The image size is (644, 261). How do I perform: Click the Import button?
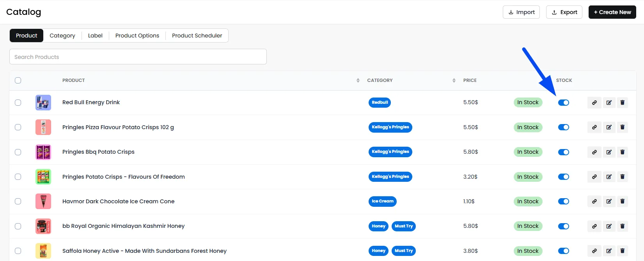click(522, 12)
